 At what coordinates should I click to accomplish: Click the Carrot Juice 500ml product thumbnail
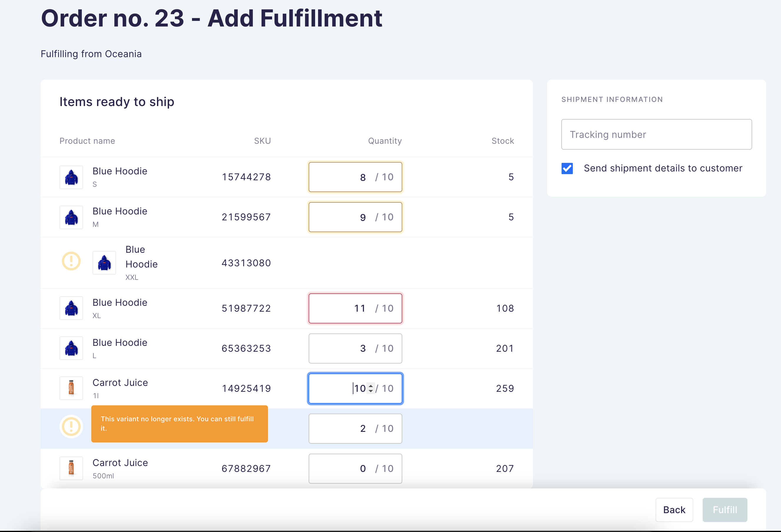[x=71, y=468]
